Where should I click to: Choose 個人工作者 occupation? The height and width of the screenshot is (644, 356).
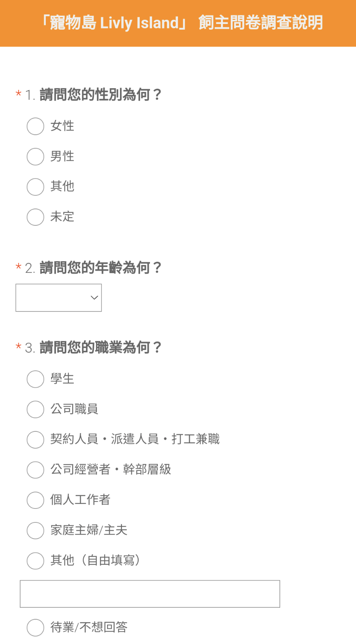point(35,500)
